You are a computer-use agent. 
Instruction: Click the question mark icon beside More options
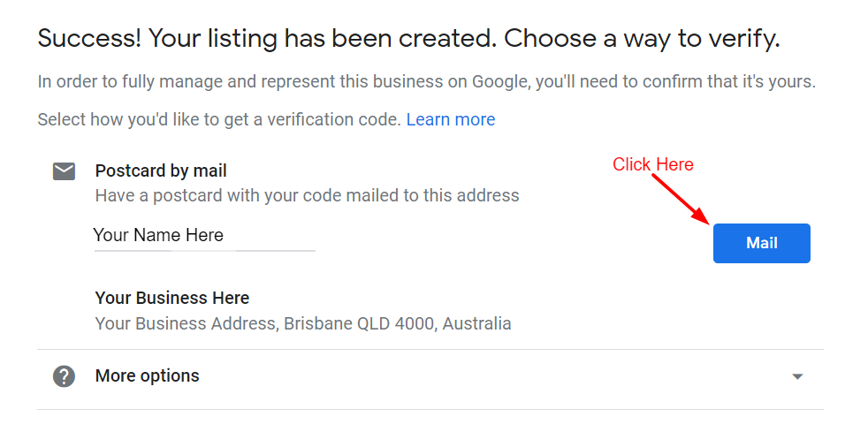65,376
